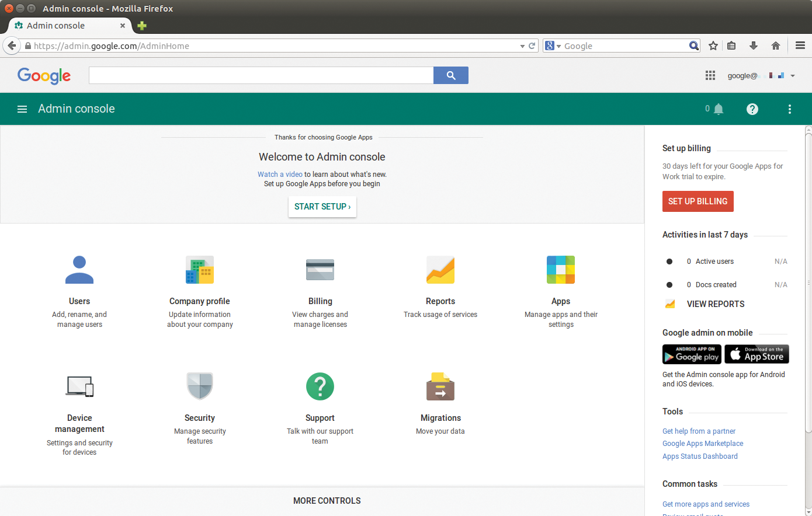This screenshot has width=812, height=516.
Task: Go to the Google logo
Action: [x=44, y=76]
